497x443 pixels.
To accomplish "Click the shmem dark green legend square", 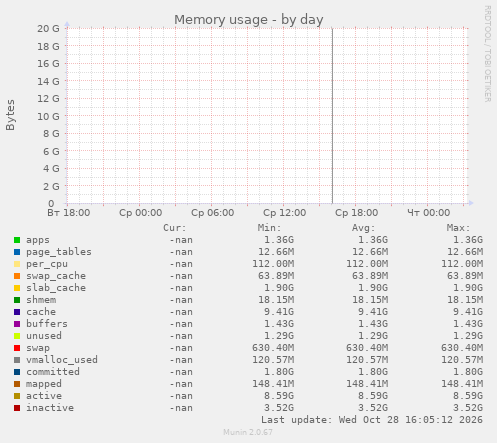I will coord(17,300).
